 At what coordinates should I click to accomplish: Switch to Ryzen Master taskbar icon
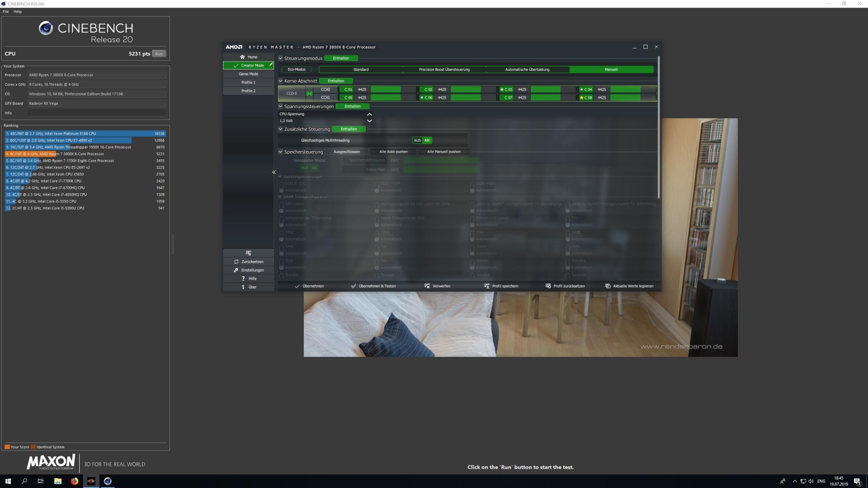[x=91, y=481]
